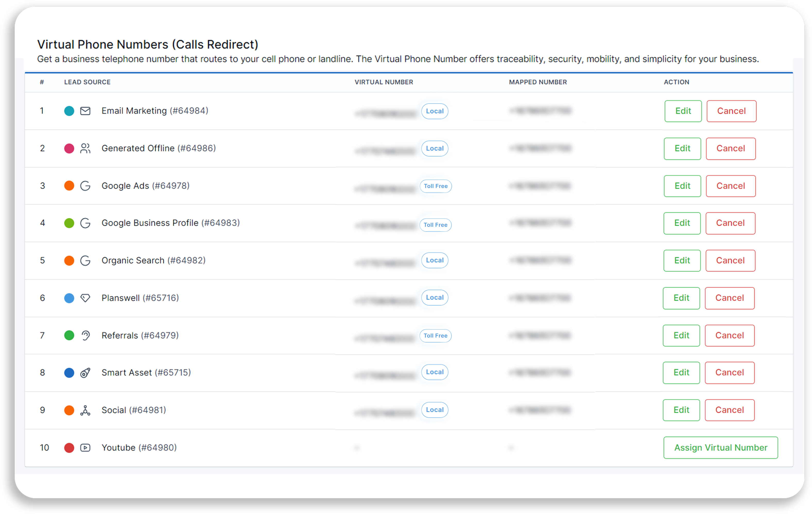The image size is (812, 514).
Task: Edit the Google Business Profile virtual number
Action: [x=682, y=223]
